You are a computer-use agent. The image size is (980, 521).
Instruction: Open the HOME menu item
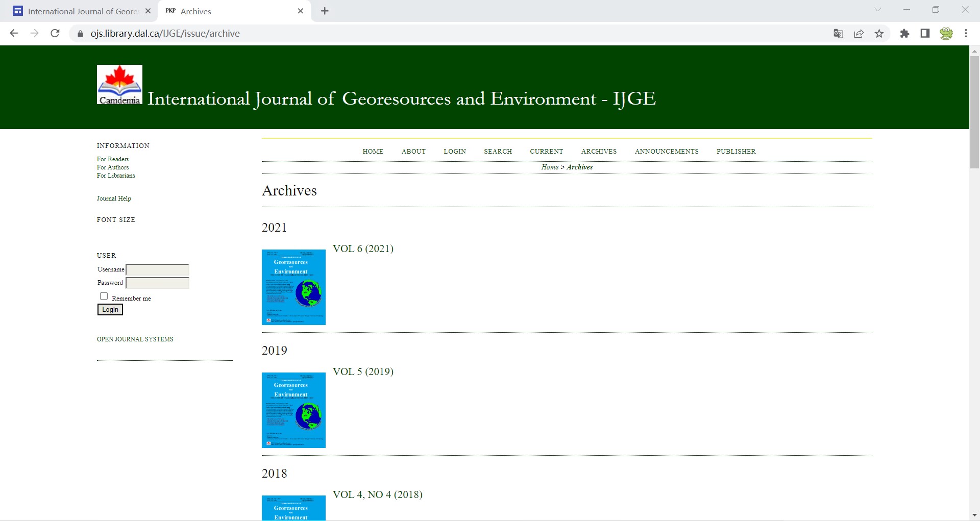[373, 152]
